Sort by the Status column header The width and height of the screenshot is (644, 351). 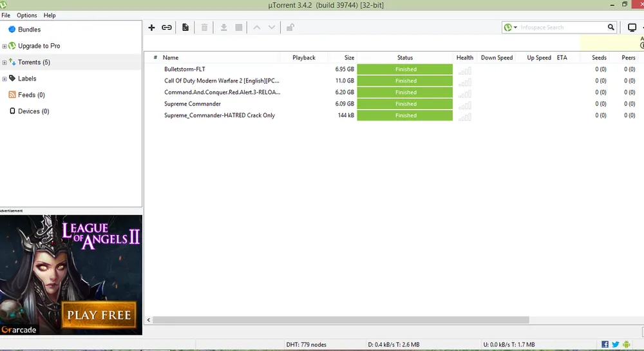point(405,57)
